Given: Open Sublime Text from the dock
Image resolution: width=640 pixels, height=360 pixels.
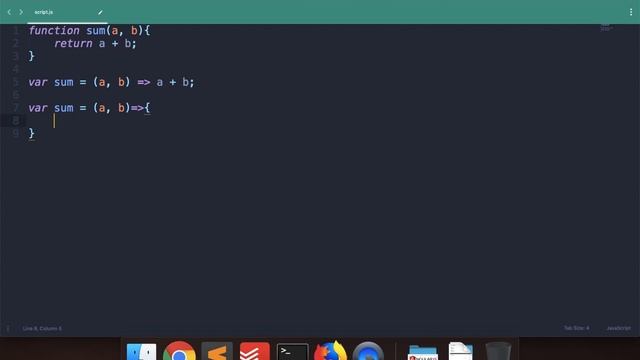Looking at the screenshot, I should 217,351.
